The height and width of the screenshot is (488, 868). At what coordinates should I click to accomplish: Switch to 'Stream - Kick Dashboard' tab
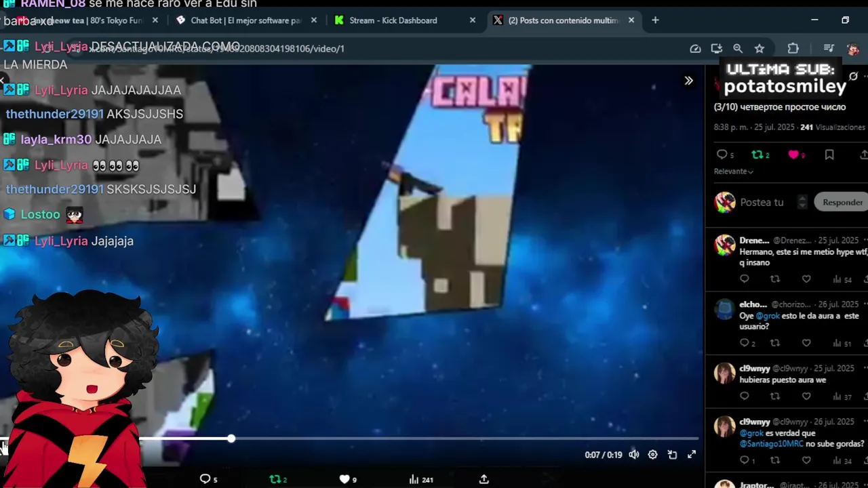[x=405, y=20]
